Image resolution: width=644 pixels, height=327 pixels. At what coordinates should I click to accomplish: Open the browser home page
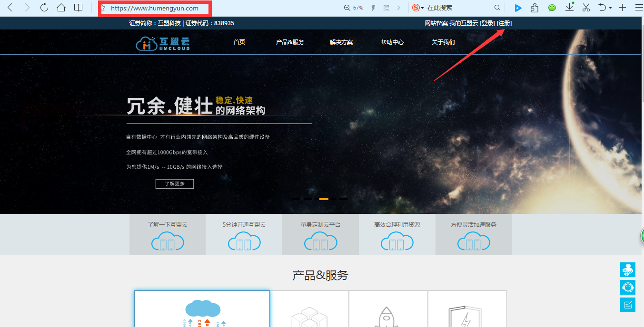pyautogui.click(x=61, y=8)
